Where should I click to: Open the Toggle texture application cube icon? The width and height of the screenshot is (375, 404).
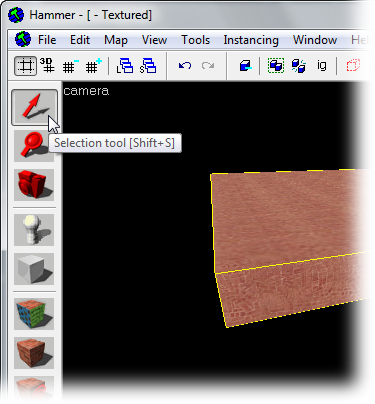tap(34, 314)
